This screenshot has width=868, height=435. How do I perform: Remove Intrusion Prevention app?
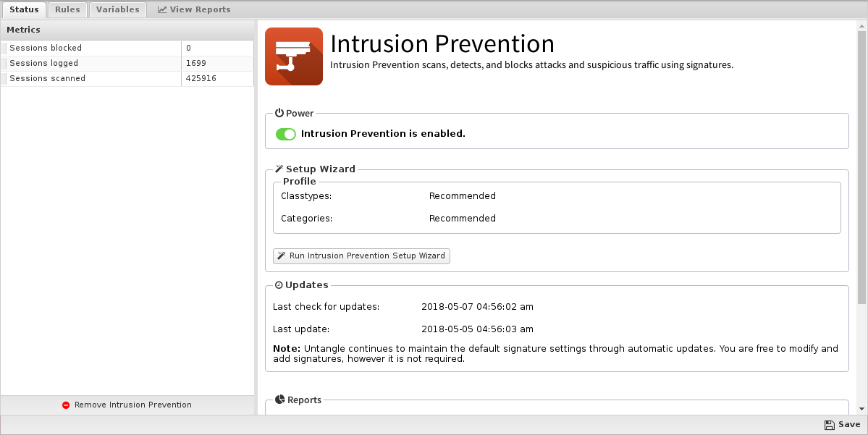[x=127, y=405]
